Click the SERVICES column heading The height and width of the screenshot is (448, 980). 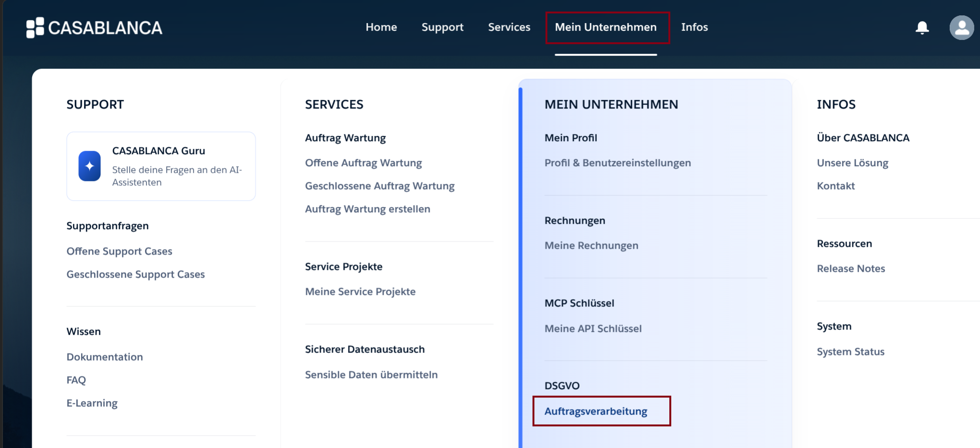coord(334,104)
